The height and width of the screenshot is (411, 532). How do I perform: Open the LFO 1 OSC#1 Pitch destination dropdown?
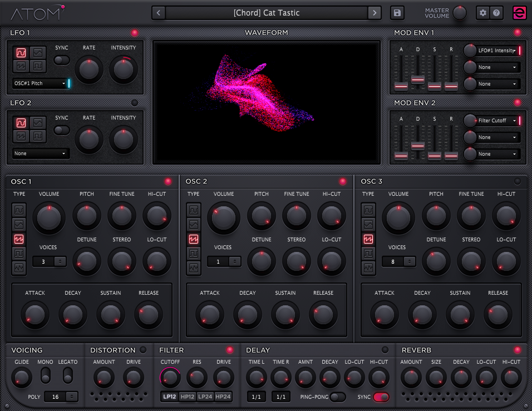40,83
